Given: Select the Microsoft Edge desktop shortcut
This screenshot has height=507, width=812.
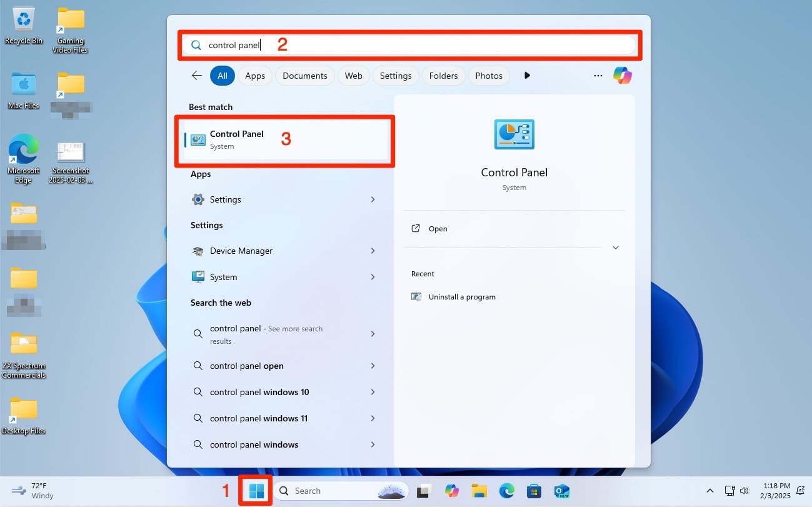Looking at the screenshot, I should [24, 159].
